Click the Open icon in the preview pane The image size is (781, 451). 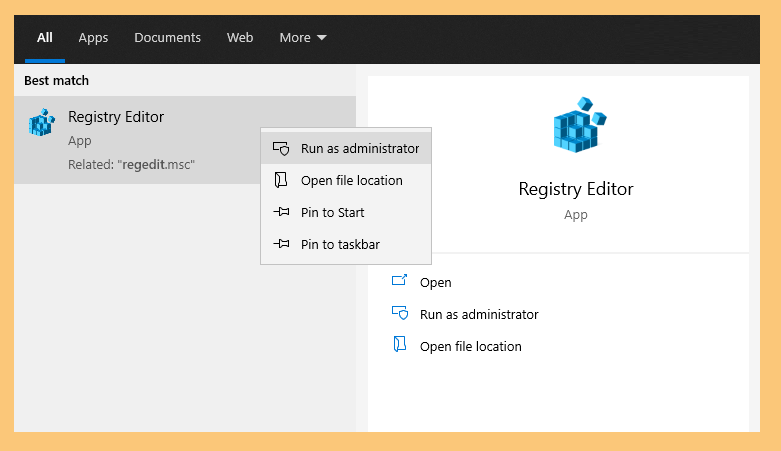[x=399, y=281]
